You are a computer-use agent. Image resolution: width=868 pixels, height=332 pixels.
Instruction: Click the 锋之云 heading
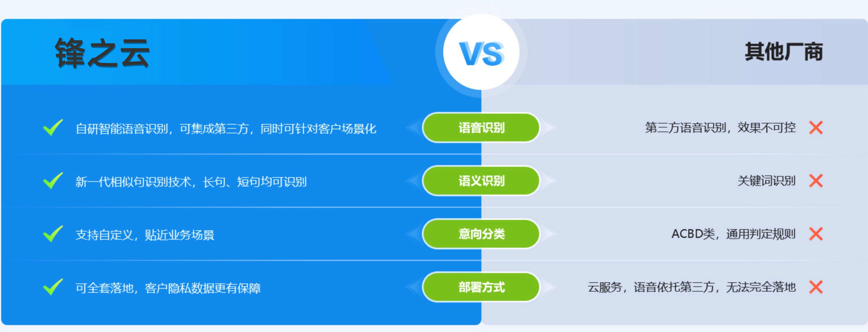(x=102, y=53)
